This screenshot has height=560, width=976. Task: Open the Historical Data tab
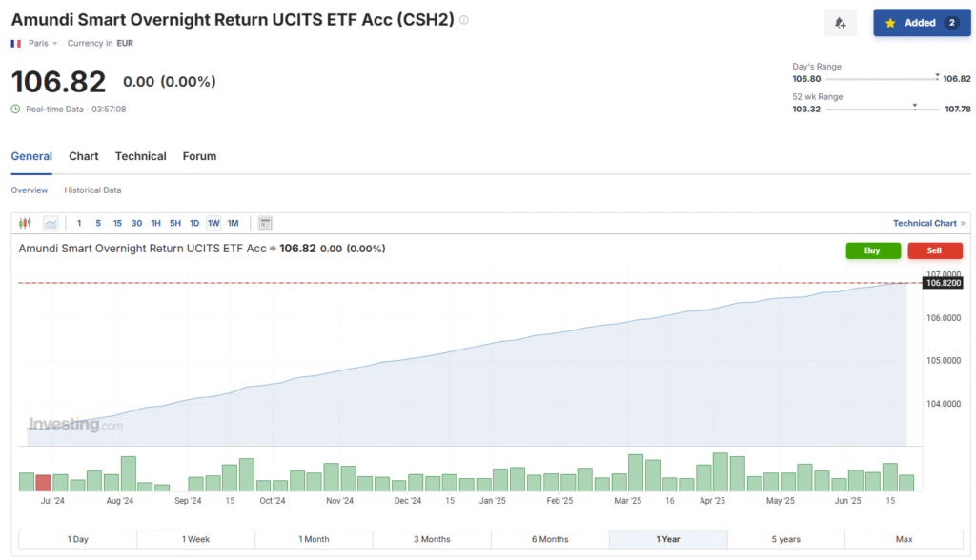pyautogui.click(x=92, y=190)
